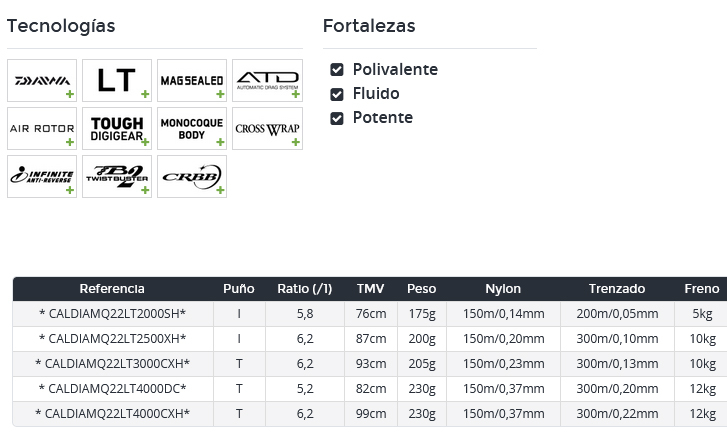Click the Air Rotor technology tile
This screenshot has height=440, width=727.
(42, 128)
